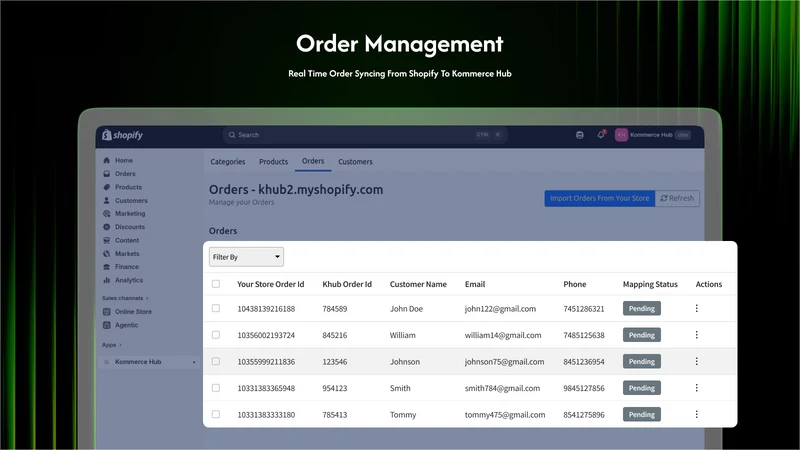
Task: Check the box for order 10356002193724
Action: [x=216, y=335]
